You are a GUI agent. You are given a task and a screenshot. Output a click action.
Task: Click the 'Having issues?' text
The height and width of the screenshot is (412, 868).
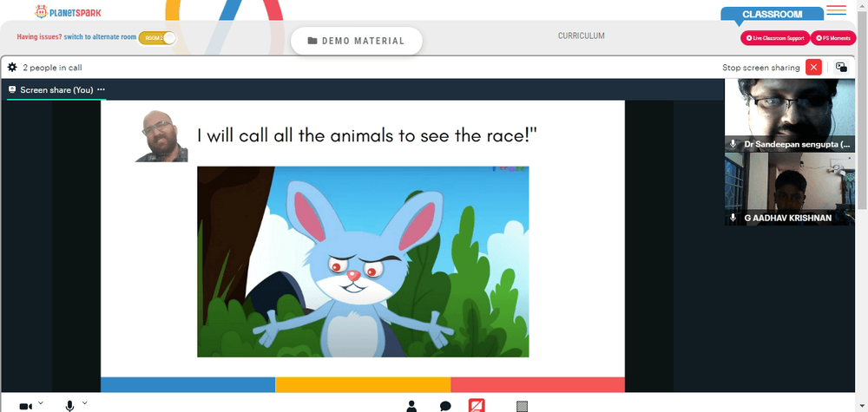click(x=39, y=37)
